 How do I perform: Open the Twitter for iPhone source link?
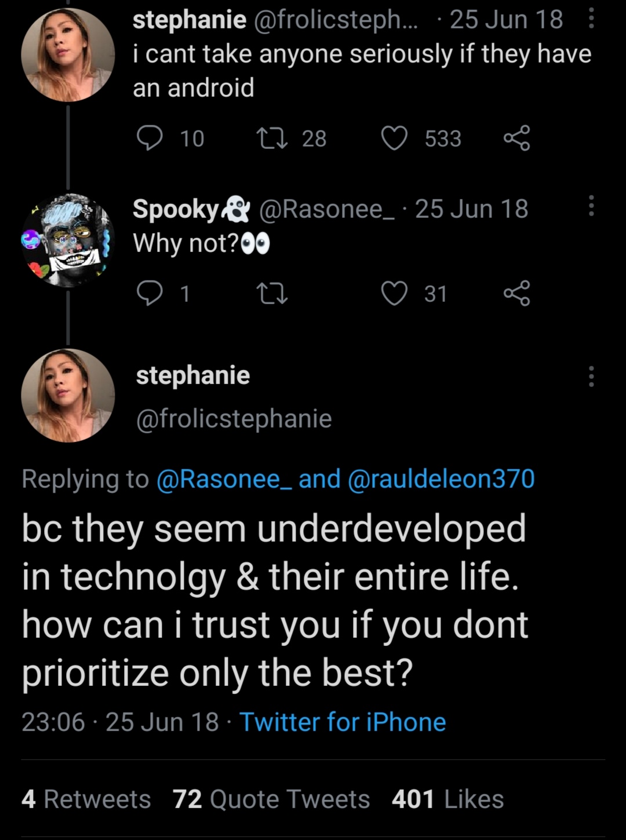[x=343, y=722]
